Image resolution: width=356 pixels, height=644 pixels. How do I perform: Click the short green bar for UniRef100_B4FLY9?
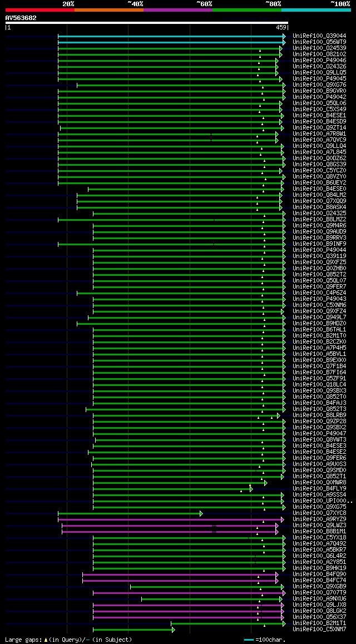click(x=173, y=489)
